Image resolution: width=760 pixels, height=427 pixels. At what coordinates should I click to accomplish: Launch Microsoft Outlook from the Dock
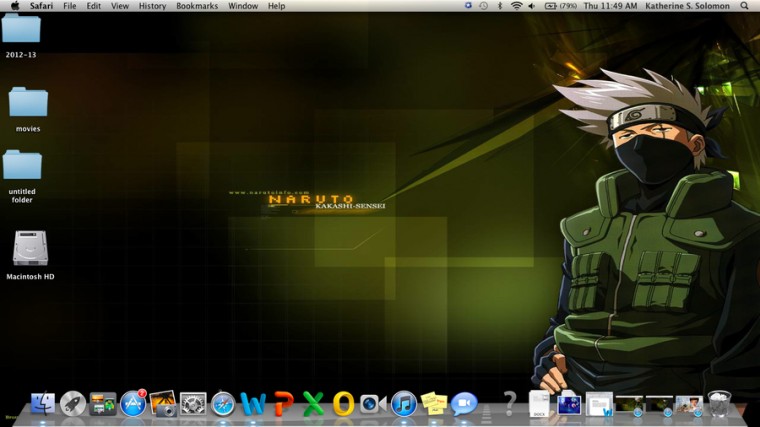pyautogui.click(x=343, y=404)
